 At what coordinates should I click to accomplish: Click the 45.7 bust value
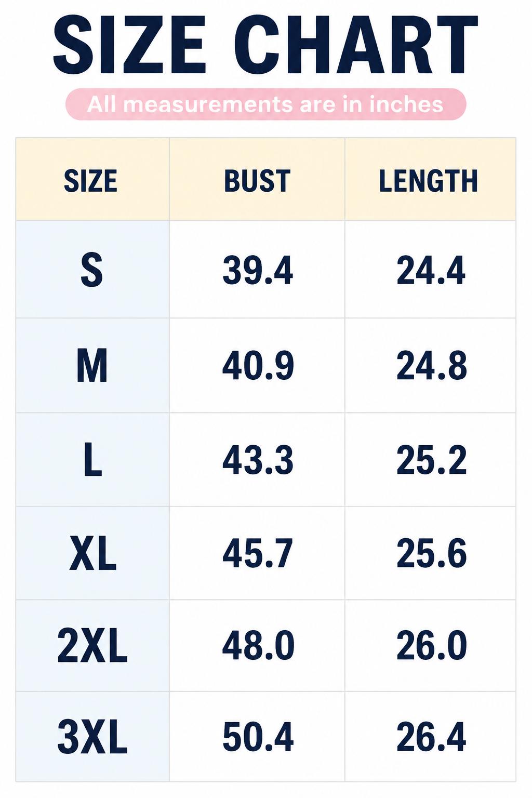tap(258, 554)
